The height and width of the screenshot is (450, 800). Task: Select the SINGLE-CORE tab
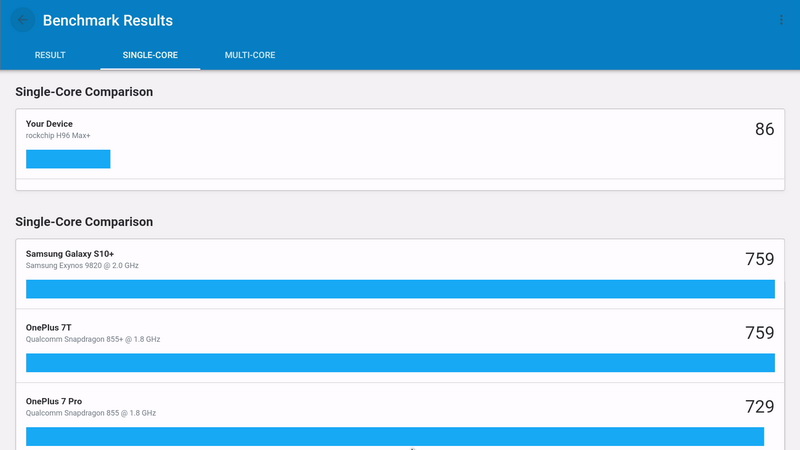pyautogui.click(x=150, y=55)
